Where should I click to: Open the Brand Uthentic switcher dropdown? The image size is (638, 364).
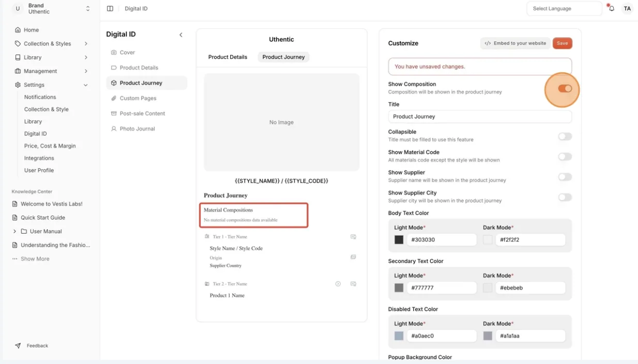(88, 9)
